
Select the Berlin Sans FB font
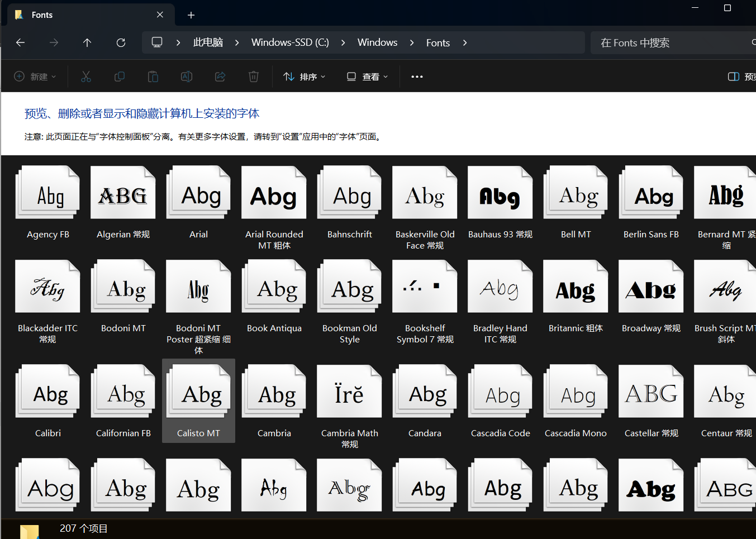click(x=651, y=203)
